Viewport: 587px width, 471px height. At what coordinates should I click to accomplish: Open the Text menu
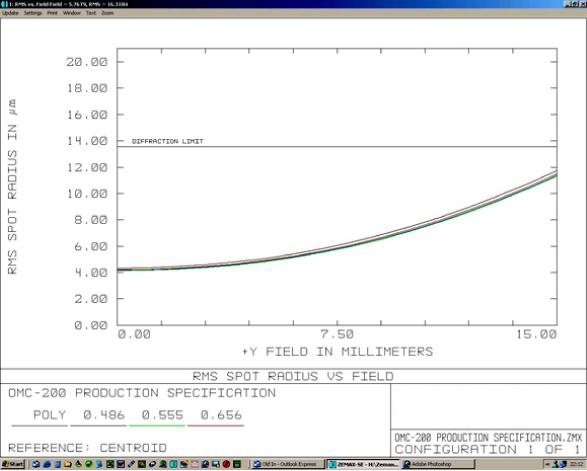point(91,13)
